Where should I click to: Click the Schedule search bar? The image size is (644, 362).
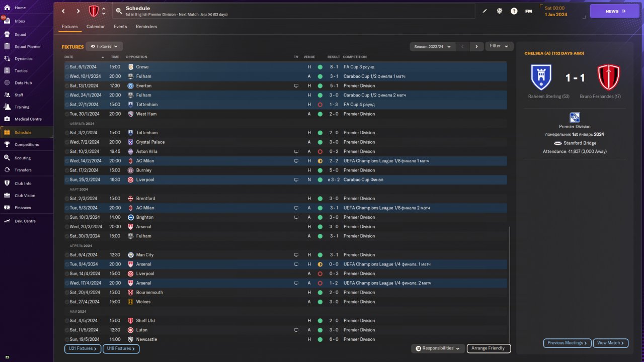tap(293, 11)
